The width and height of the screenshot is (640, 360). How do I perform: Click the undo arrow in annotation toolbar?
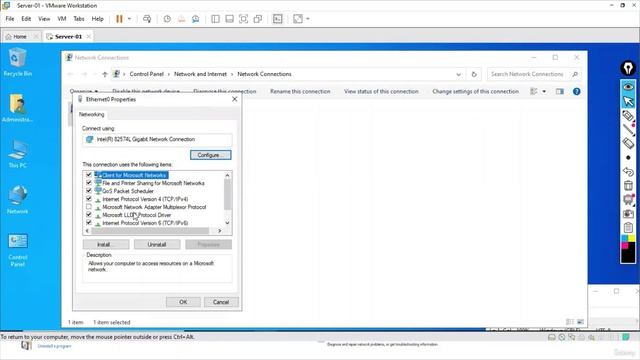[x=628, y=171]
